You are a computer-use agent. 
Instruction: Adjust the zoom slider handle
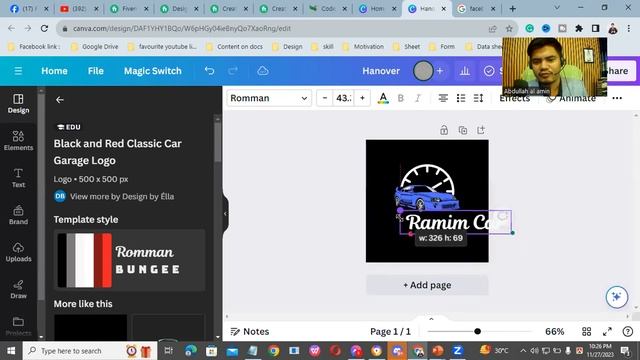pos(478,331)
